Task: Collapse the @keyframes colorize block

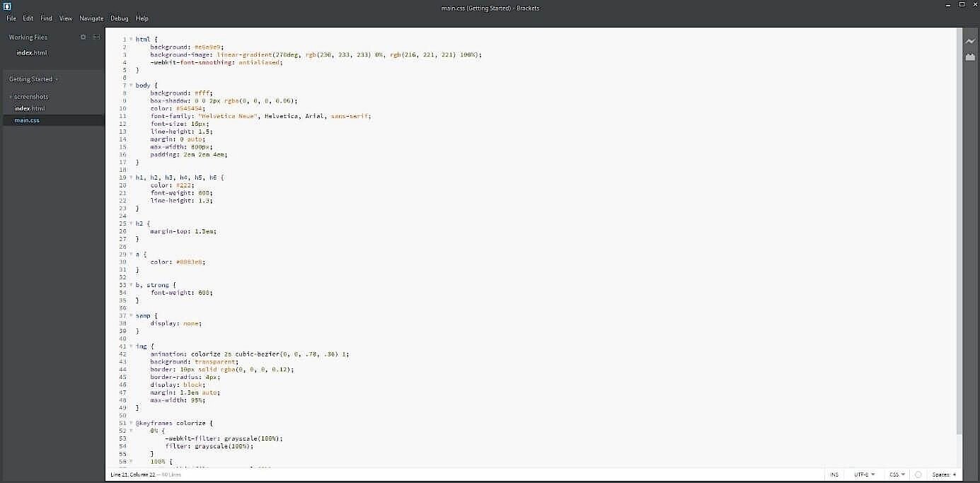Action: pyautogui.click(x=132, y=423)
